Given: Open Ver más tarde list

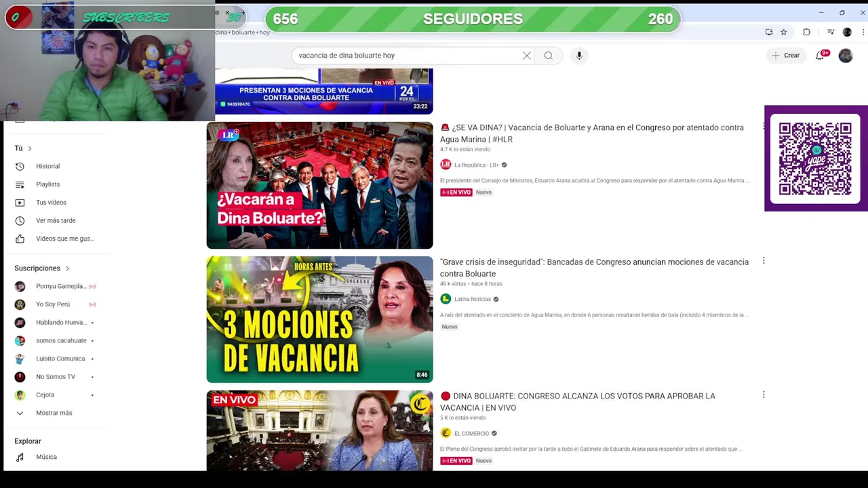Looking at the screenshot, I should (56, 220).
